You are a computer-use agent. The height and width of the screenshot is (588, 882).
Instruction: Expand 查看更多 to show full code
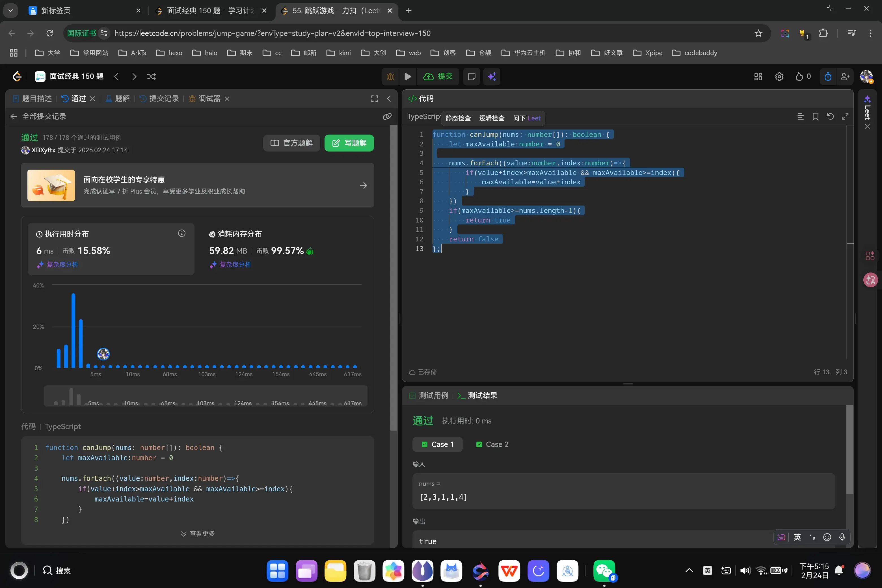pyautogui.click(x=198, y=533)
